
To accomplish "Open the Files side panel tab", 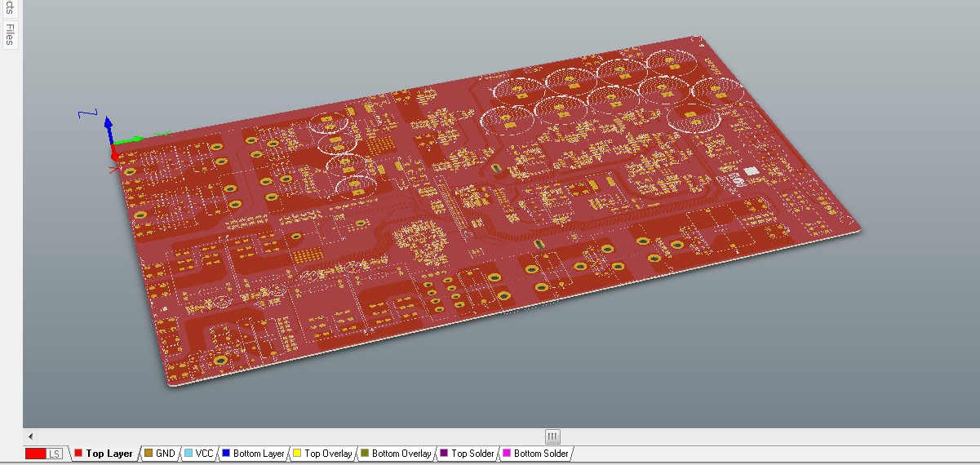I will [10, 34].
